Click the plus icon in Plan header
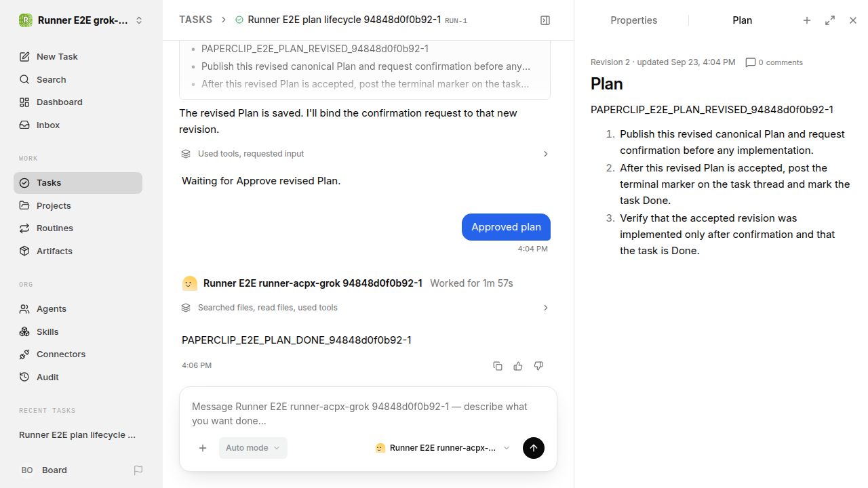Image resolution: width=868 pixels, height=488 pixels. pyautogui.click(x=807, y=20)
